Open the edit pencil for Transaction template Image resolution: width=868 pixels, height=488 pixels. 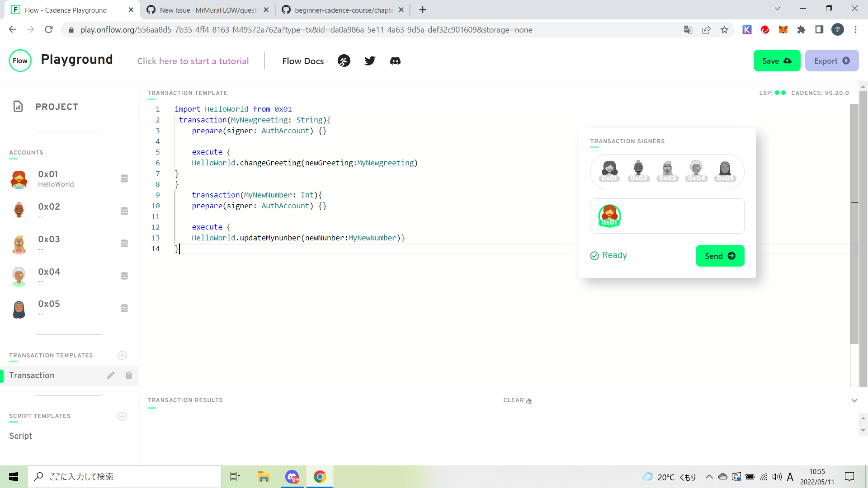pos(111,375)
